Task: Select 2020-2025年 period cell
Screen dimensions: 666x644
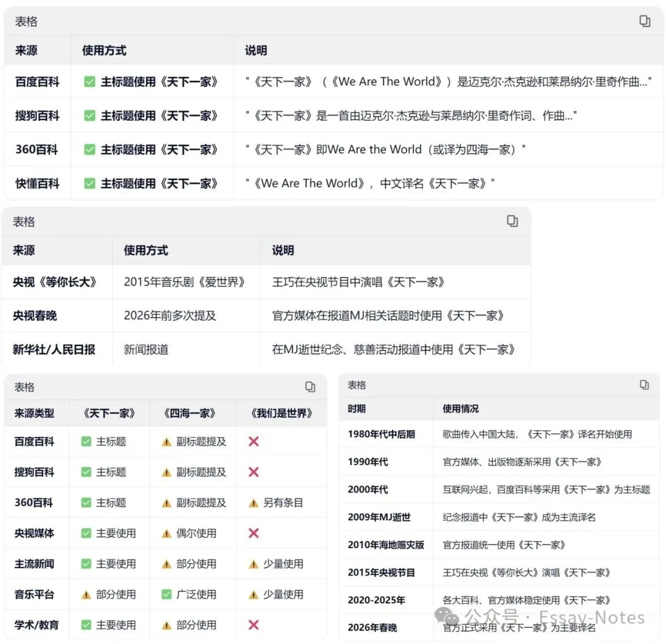Action: click(x=376, y=600)
